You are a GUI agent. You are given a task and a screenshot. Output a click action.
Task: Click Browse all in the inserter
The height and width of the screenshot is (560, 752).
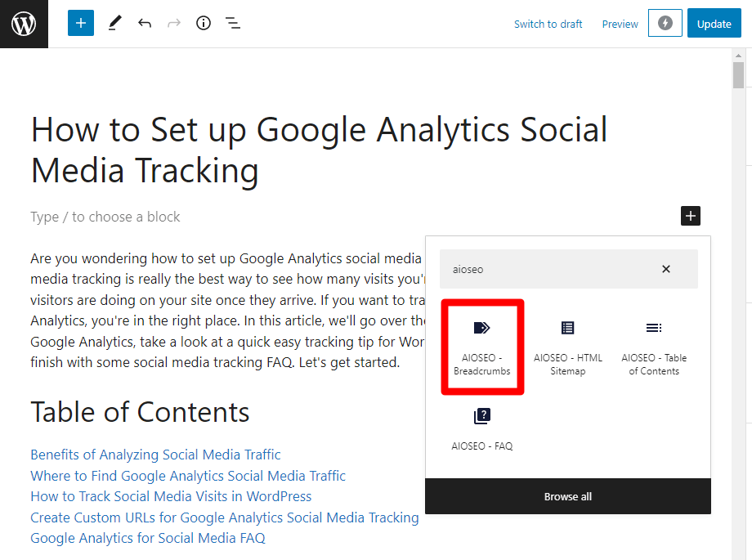point(568,496)
